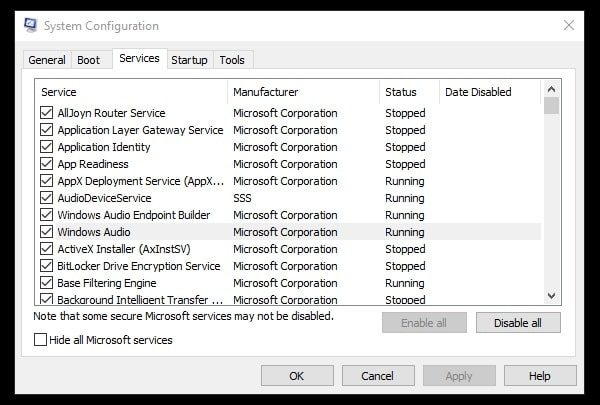Uncheck the AudioDeviceService checkbox
This screenshot has width=600, height=405.
pyautogui.click(x=46, y=198)
